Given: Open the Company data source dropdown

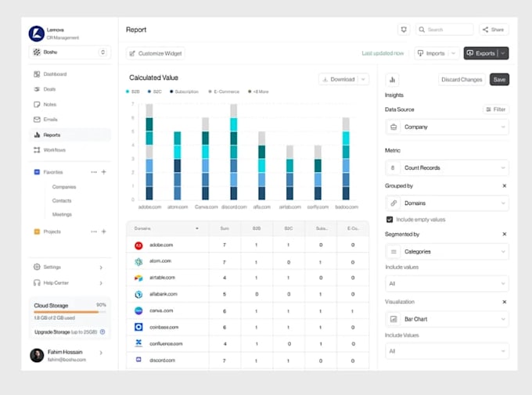Looking at the screenshot, I should click(447, 127).
